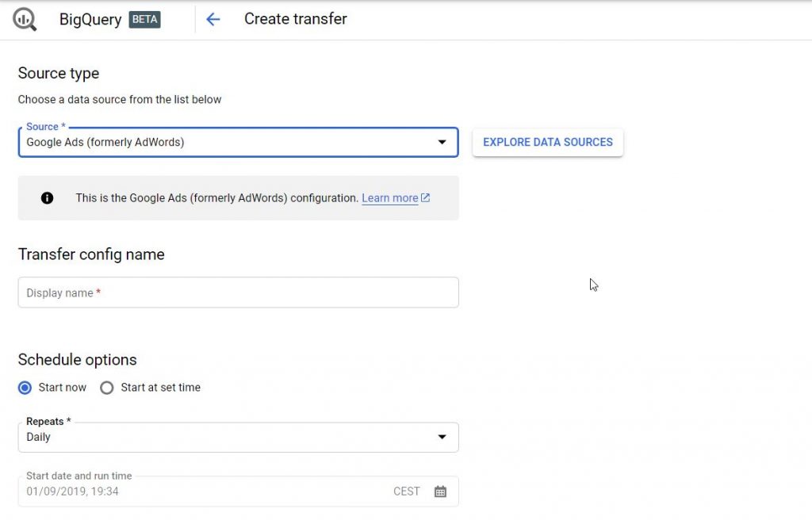Viewport: 812px width, 520px height.
Task: Open the Learn more link
Action: click(x=389, y=198)
